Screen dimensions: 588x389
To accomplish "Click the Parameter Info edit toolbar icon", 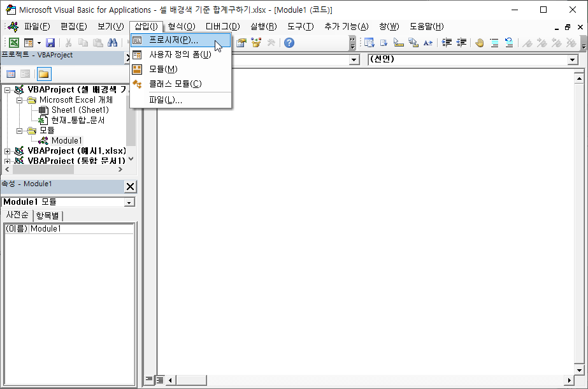I will click(413, 43).
